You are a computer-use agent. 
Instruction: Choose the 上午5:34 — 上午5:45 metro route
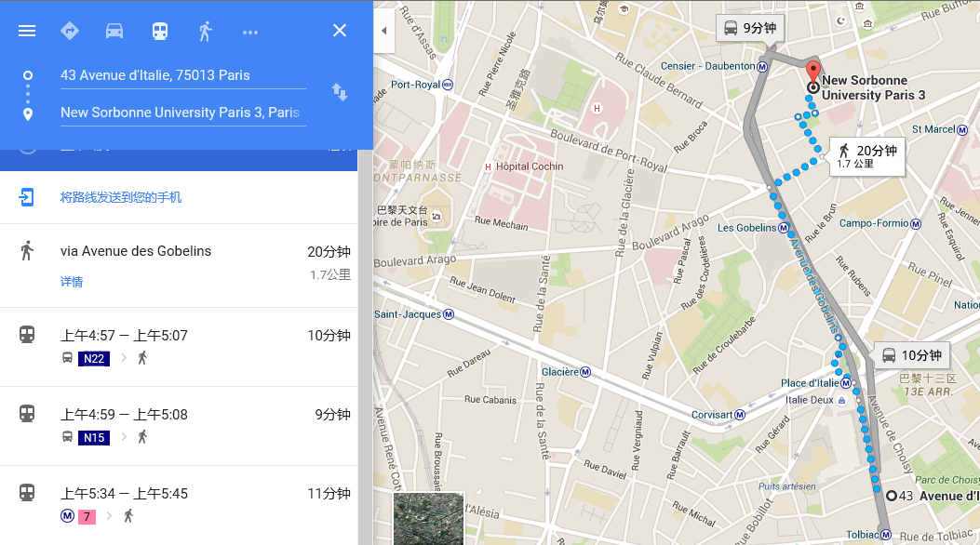click(x=179, y=505)
